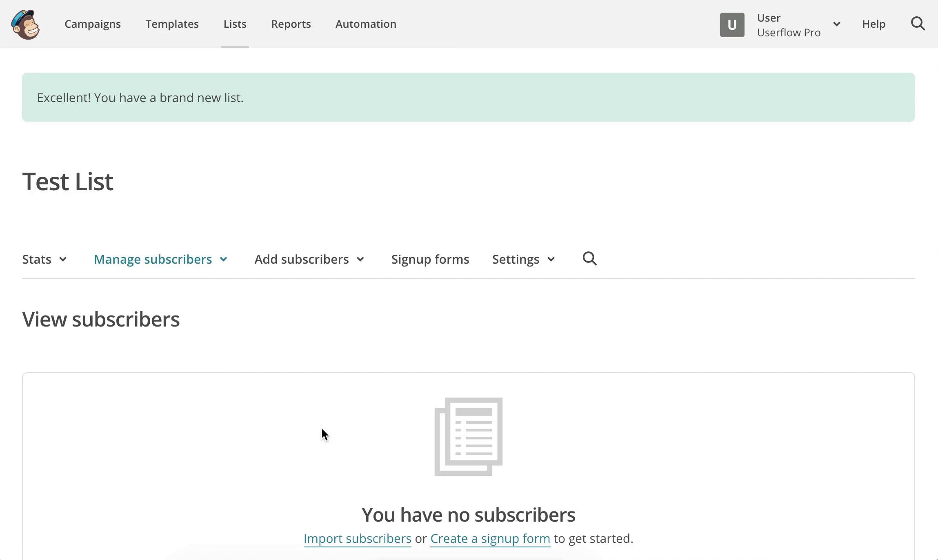Open the search icon in list toolbar
Screen dimensions: 938x560
tap(589, 258)
